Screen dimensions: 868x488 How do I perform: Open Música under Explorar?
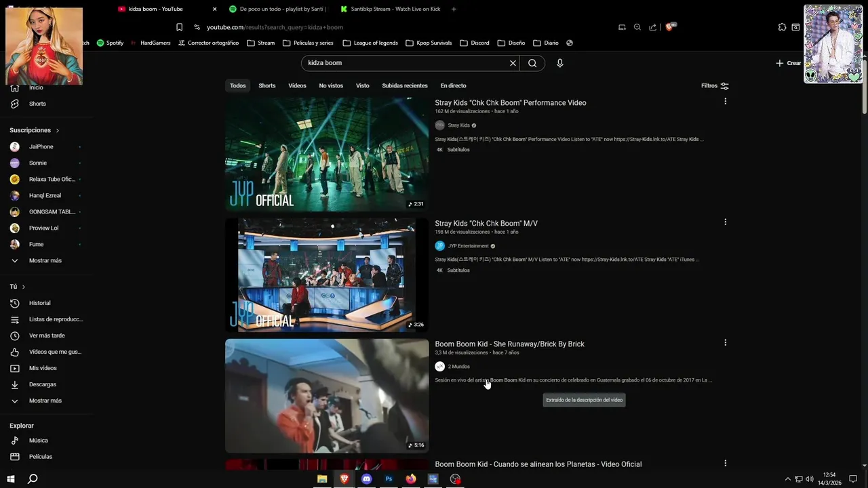38,441
